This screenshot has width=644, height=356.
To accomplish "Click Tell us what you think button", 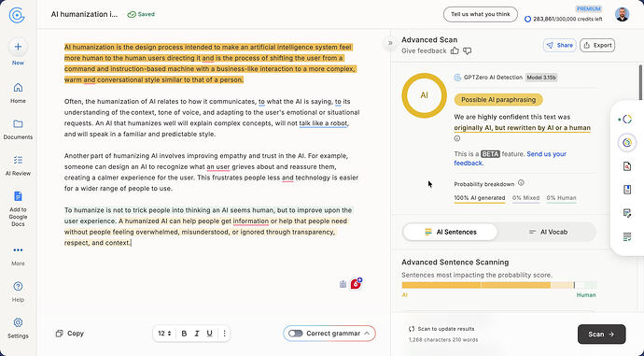I will point(480,14).
